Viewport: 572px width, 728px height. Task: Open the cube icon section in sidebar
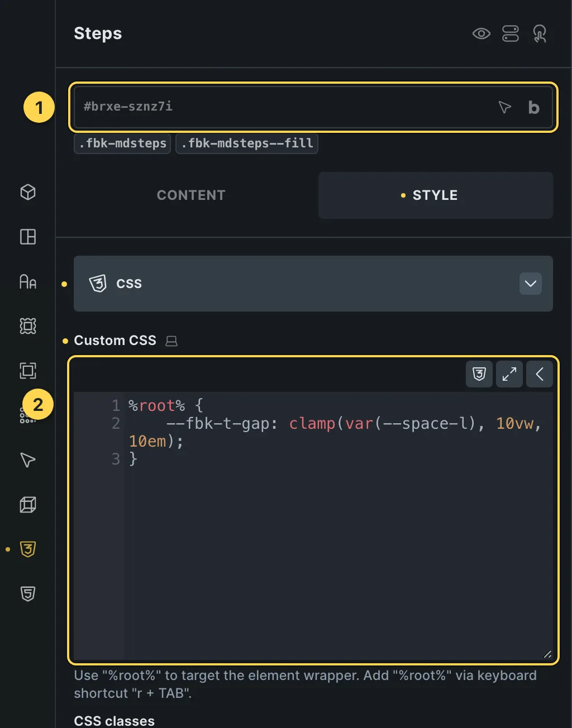click(x=28, y=192)
